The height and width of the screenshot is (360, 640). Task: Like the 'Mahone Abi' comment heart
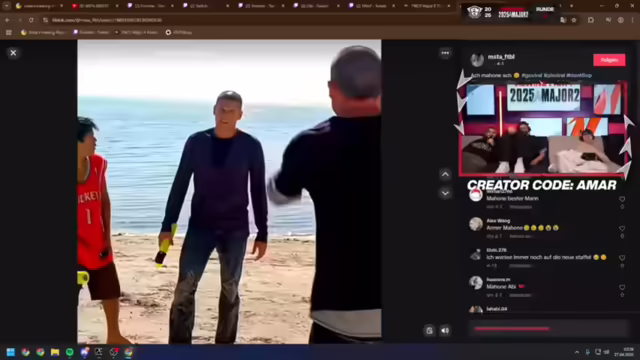pyautogui.click(x=622, y=287)
